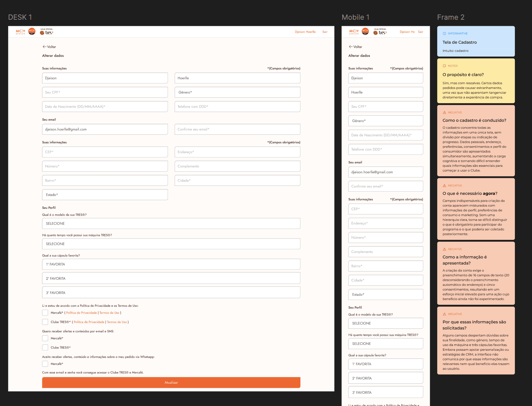Click the CEP field in DESK 1
This screenshot has height=406, width=532.
[x=105, y=152]
